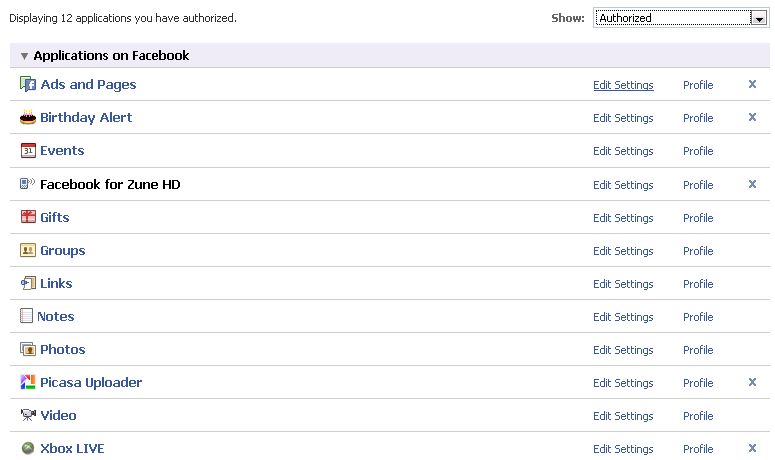Click the Picasa Uploader icon

[x=28, y=382]
